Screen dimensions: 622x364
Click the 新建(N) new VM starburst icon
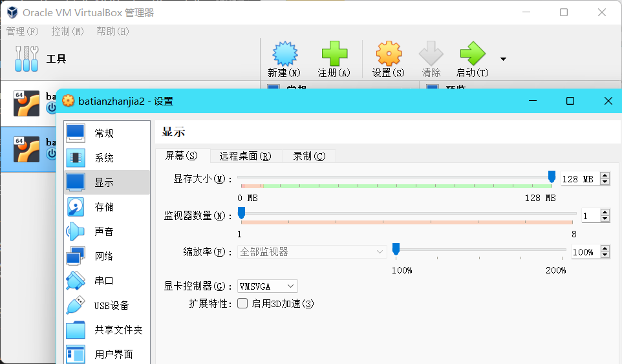[284, 54]
